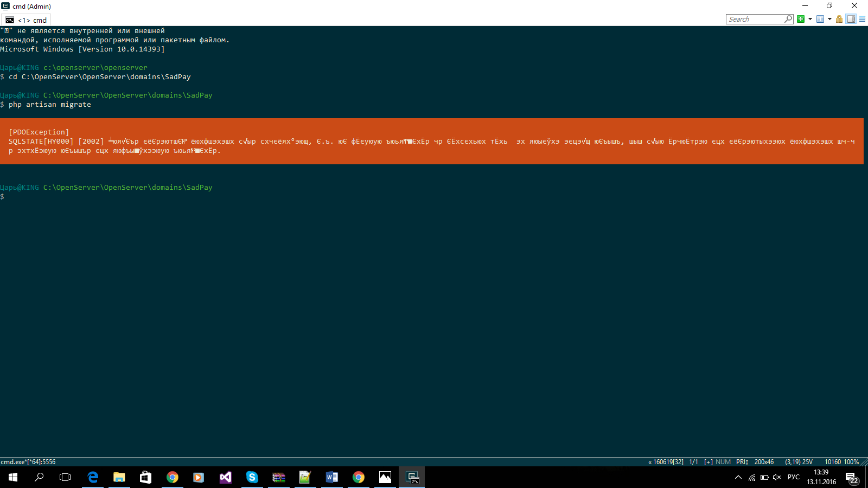This screenshot has width=868, height=488.
Task: Toggle the padlock lock icon
Action: 839,19
